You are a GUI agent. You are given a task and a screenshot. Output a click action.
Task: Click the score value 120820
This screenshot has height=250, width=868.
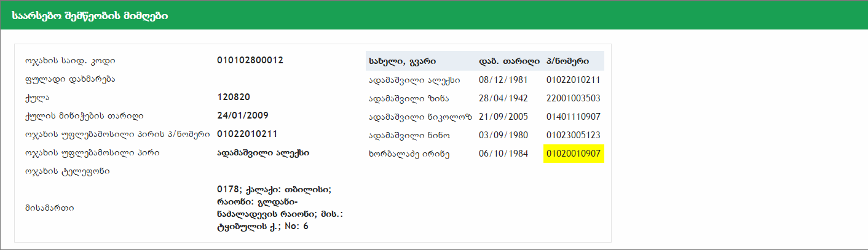point(234,97)
